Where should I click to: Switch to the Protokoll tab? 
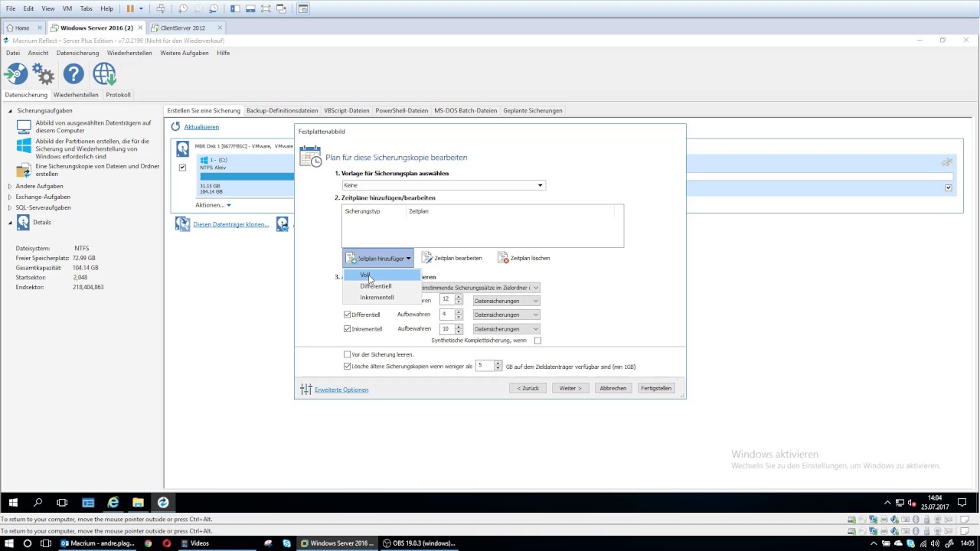coord(118,95)
